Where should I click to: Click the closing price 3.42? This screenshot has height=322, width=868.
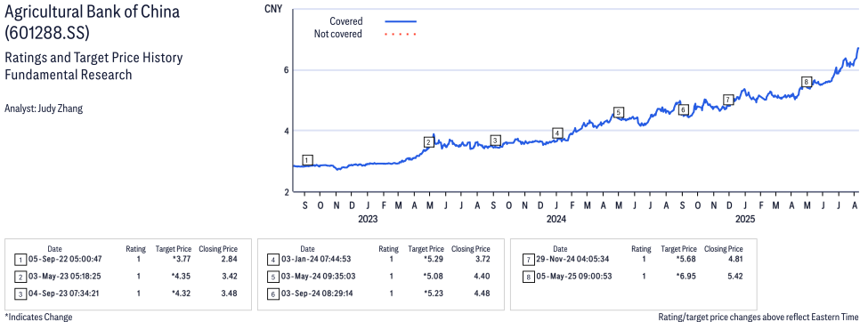pyautogui.click(x=228, y=276)
